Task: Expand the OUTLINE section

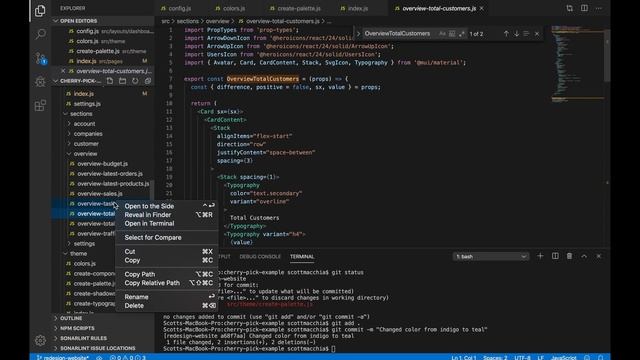Action: (x=103, y=318)
